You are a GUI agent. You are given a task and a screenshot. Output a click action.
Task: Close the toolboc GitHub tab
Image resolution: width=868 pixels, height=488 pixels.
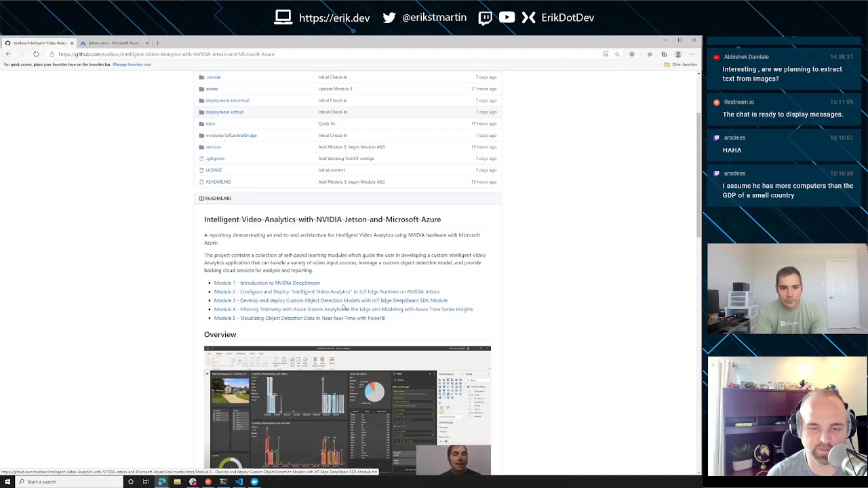[72, 43]
